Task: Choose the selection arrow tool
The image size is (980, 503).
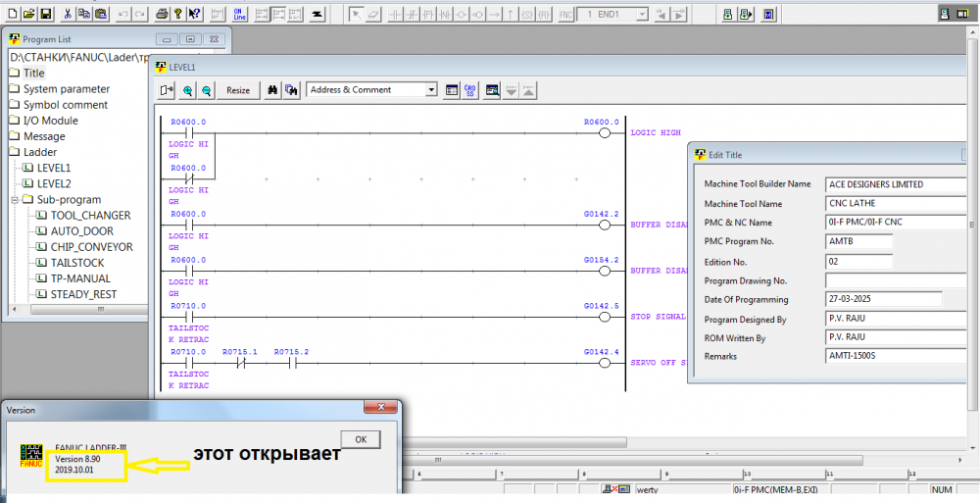Action: (356, 13)
